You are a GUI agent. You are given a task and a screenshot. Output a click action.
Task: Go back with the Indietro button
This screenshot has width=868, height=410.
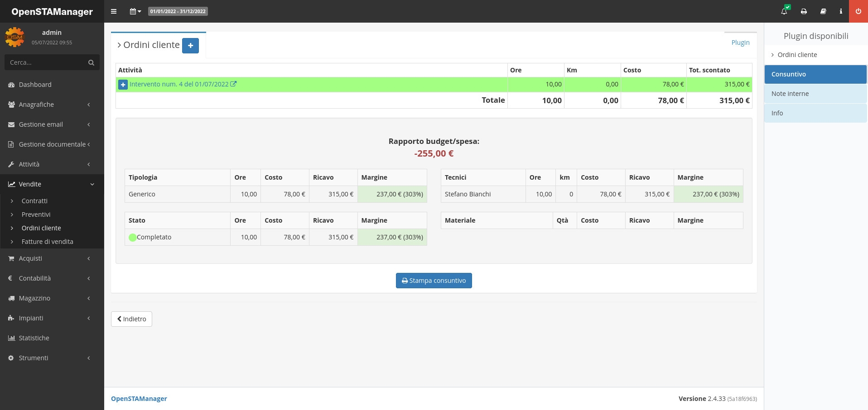coord(131,319)
